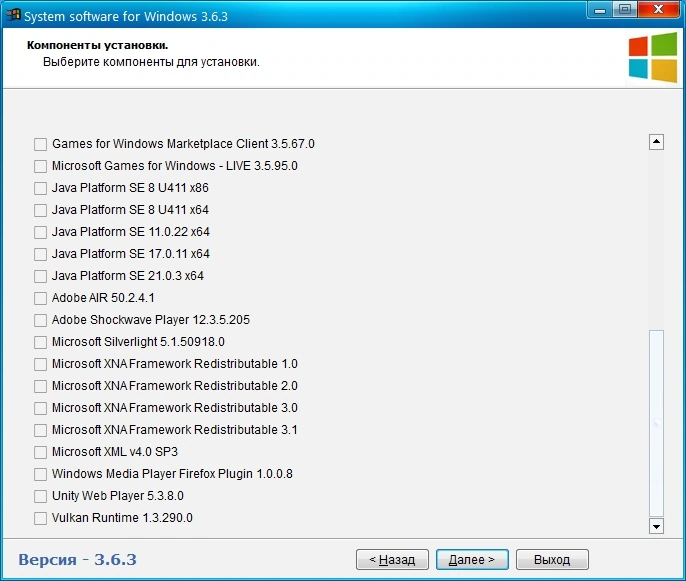Select Unity Web Player 5.3.8.0 checkbox
Screen dimensions: 686x581
tap(40, 496)
